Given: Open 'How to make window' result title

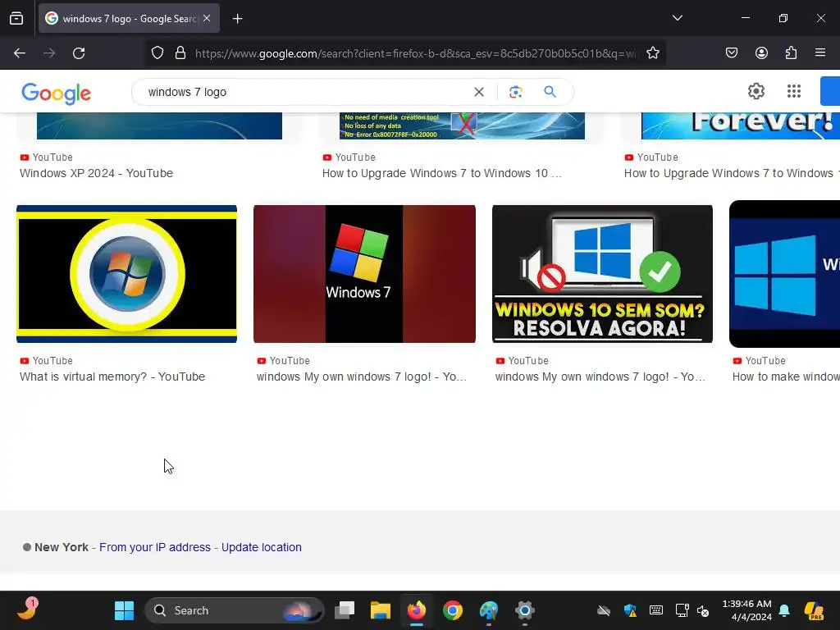Looking at the screenshot, I should [786, 377].
